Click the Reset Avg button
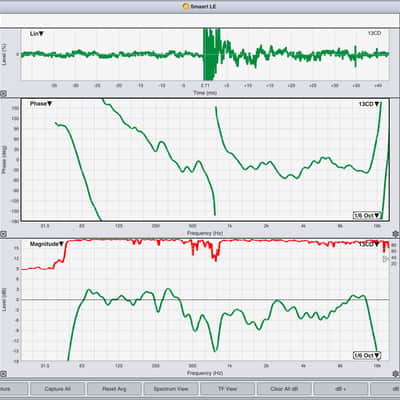The image size is (400, 400). click(x=114, y=389)
